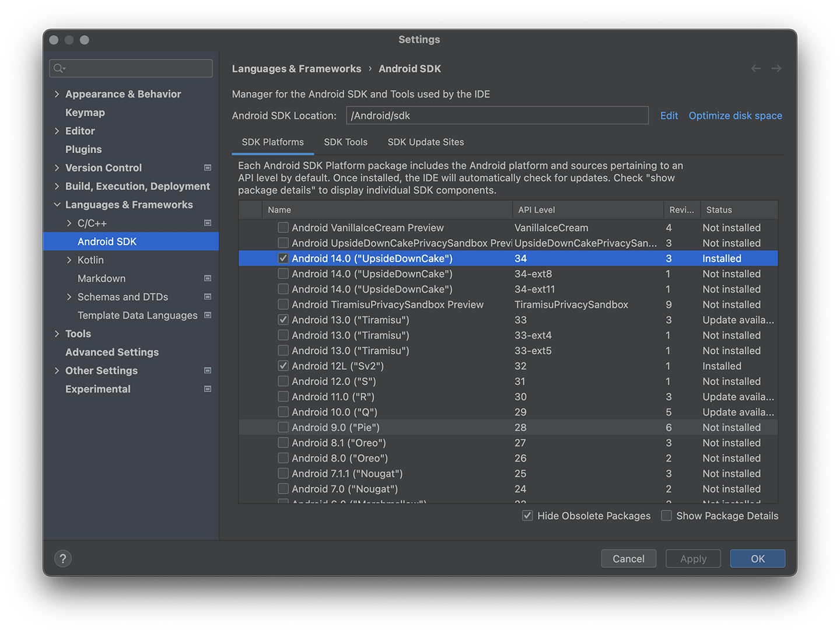The image size is (840, 633).
Task: Click the forward navigation arrow icon
Action: pyautogui.click(x=776, y=68)
